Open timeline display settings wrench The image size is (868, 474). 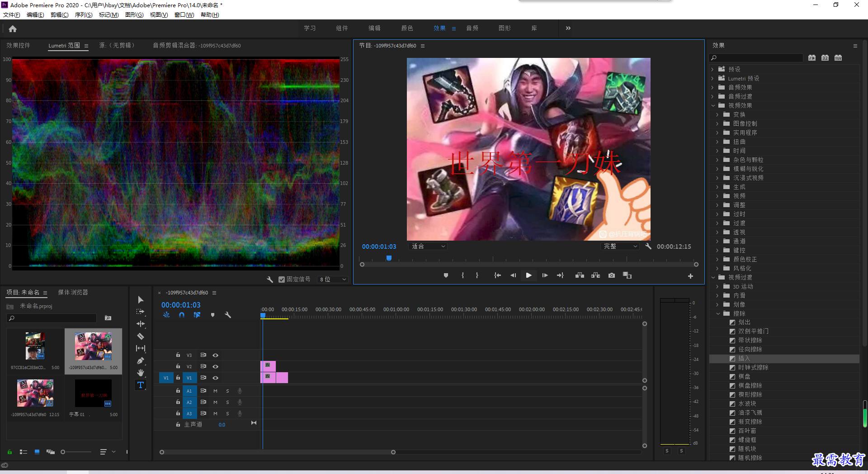point(228,315)
